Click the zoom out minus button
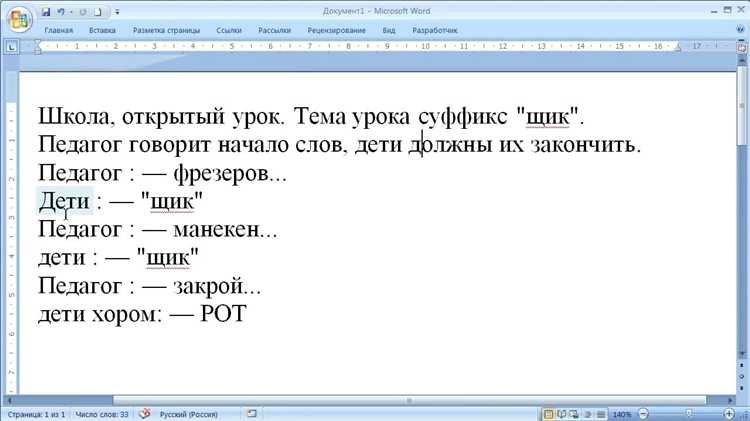This screenshot has height=421, width=750. pos(643,414)
